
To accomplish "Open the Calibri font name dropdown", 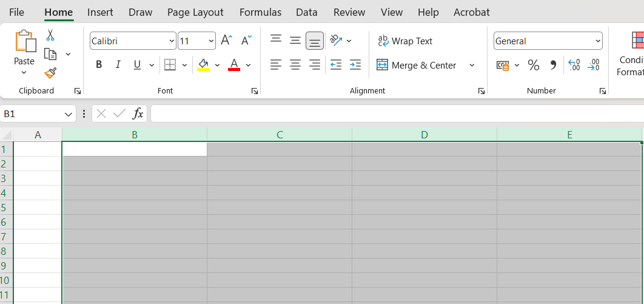I will click(172, 41).
